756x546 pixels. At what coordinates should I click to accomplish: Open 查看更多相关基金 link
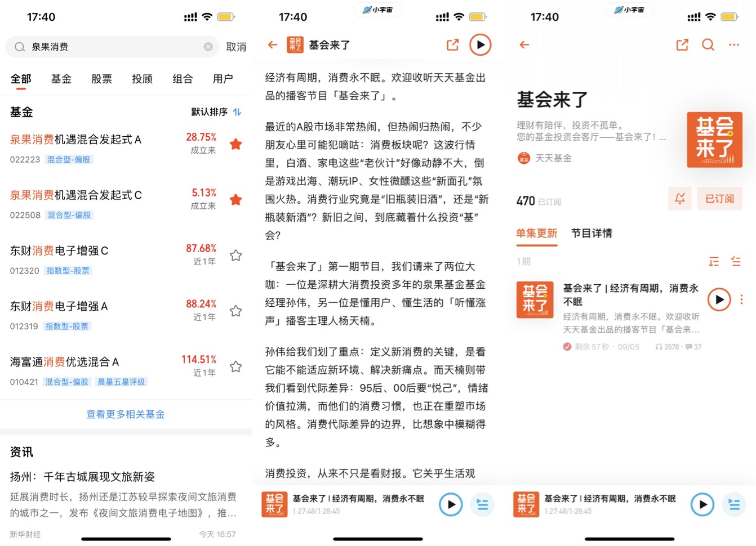coord(126,414)
